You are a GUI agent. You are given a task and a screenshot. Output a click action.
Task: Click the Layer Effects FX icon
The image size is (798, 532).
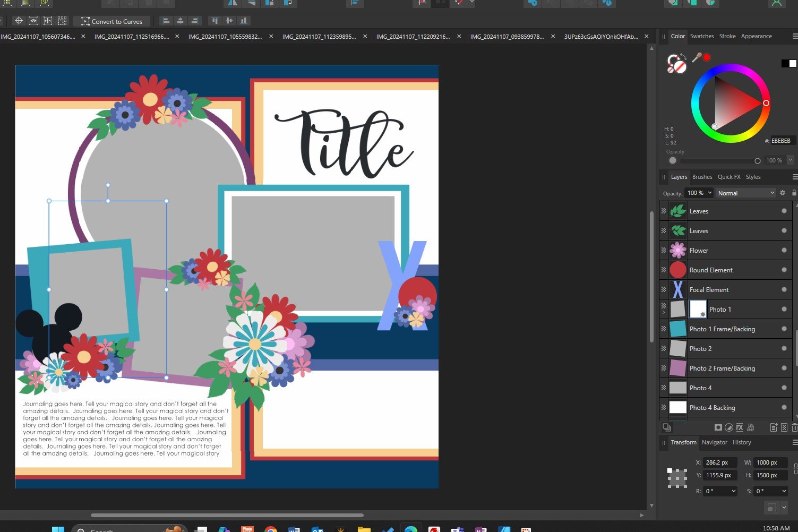(x=739, y=427)
